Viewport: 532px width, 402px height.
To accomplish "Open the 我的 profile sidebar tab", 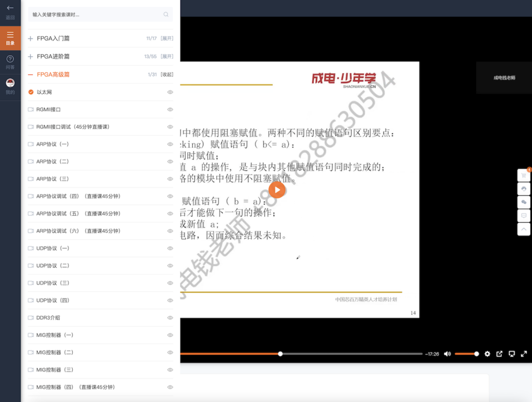I will tap(10, 86).
